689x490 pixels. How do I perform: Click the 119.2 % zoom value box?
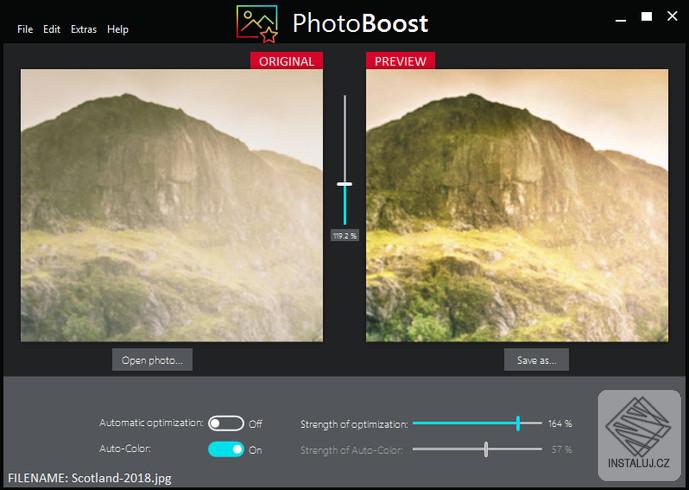point(345,236)
